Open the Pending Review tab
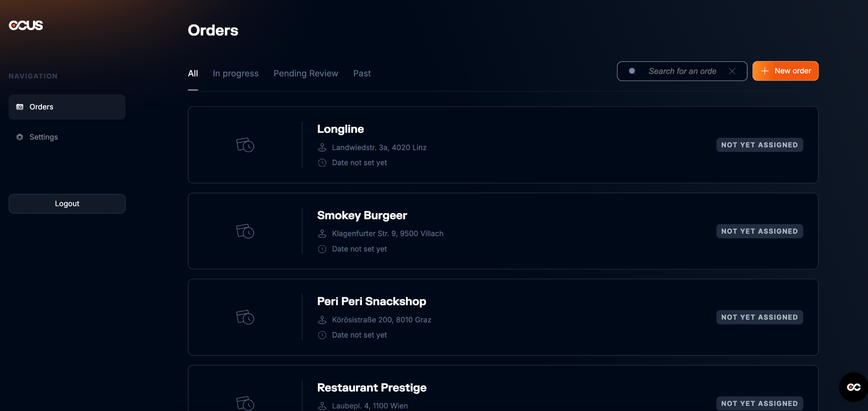This screenshot has width=868, height=411. pyautogui.click(x=306, y=73)
